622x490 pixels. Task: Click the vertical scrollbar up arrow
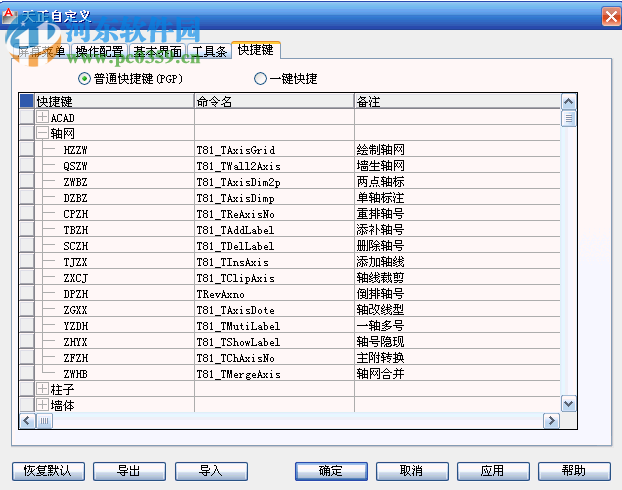point(568,102)
